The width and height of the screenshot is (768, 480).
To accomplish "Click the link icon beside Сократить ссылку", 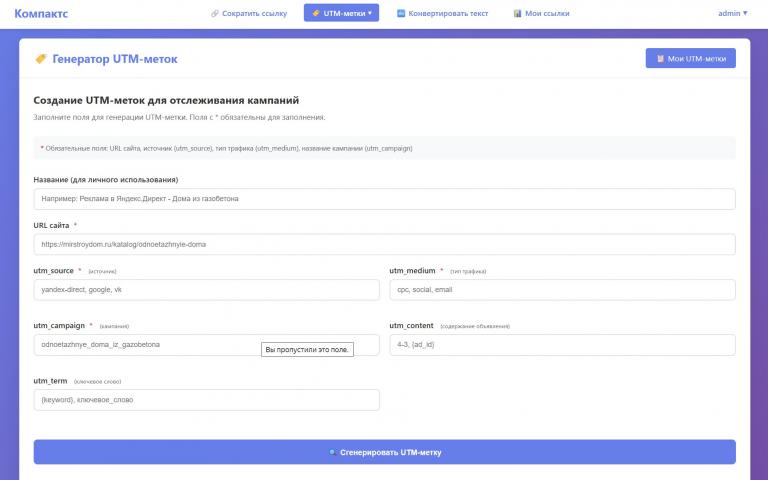I will click(215, 14).
